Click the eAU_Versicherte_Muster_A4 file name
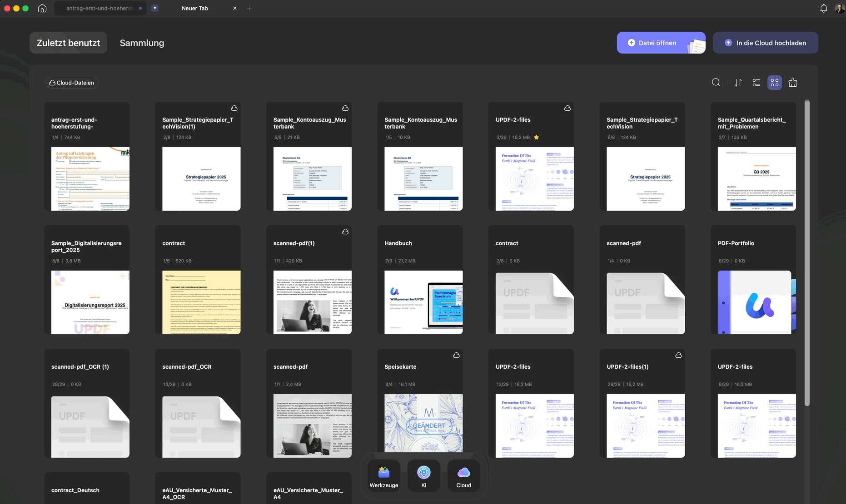This screenshot has height=504, width=846. click(x=308, y=494)
